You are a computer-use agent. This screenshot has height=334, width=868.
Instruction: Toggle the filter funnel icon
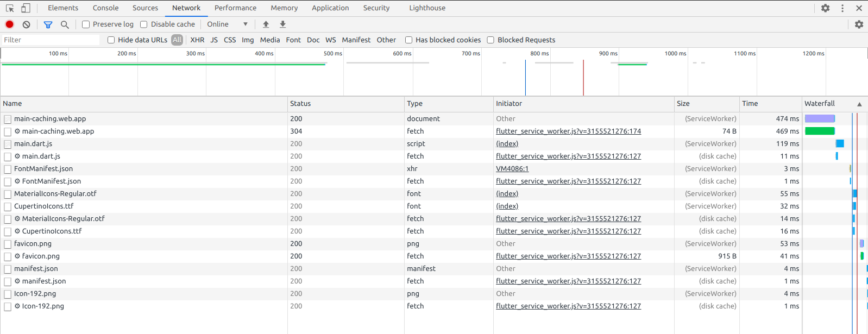[x=48, y=24]
